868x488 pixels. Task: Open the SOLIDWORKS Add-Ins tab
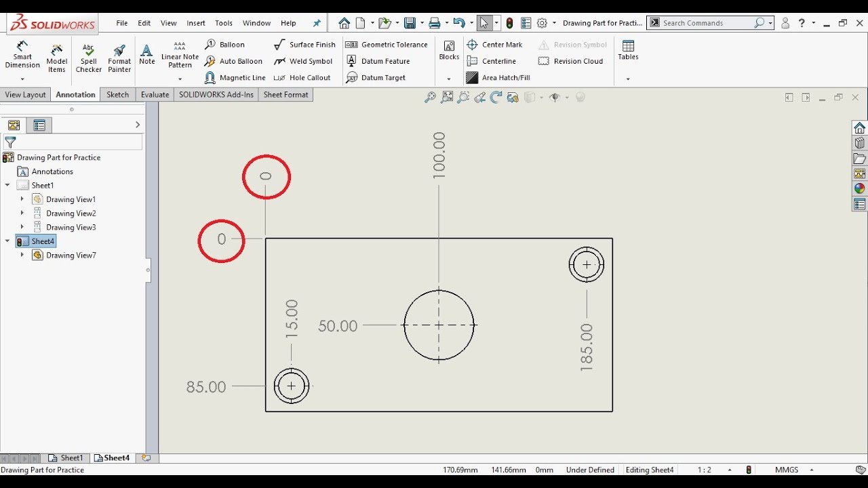pos(216,95)
